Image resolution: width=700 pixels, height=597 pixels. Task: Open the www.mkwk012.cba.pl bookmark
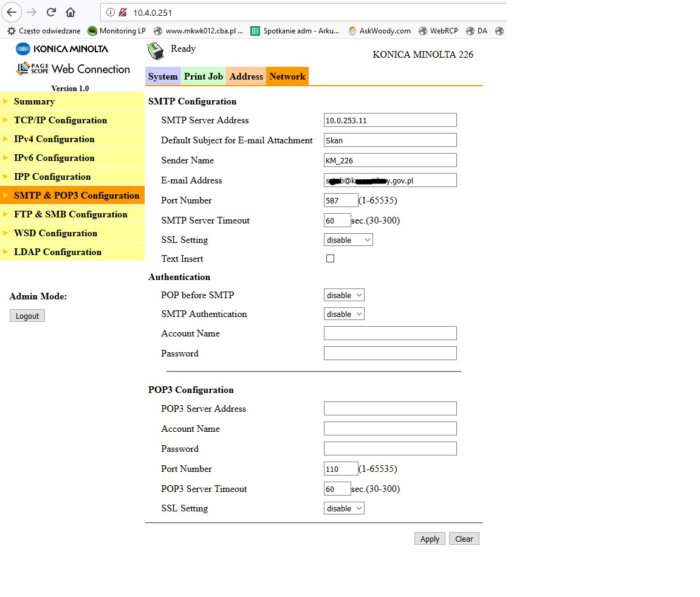[x=199, y=31]
